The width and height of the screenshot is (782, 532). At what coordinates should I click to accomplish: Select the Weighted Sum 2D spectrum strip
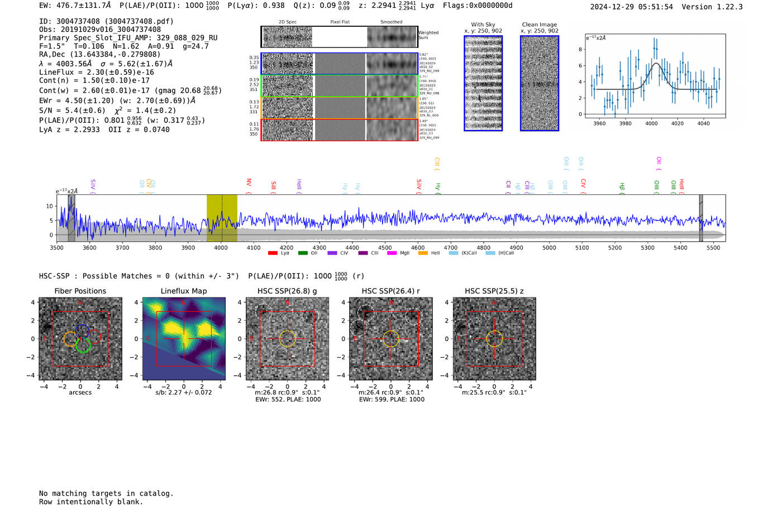click(x=339, y=37)
